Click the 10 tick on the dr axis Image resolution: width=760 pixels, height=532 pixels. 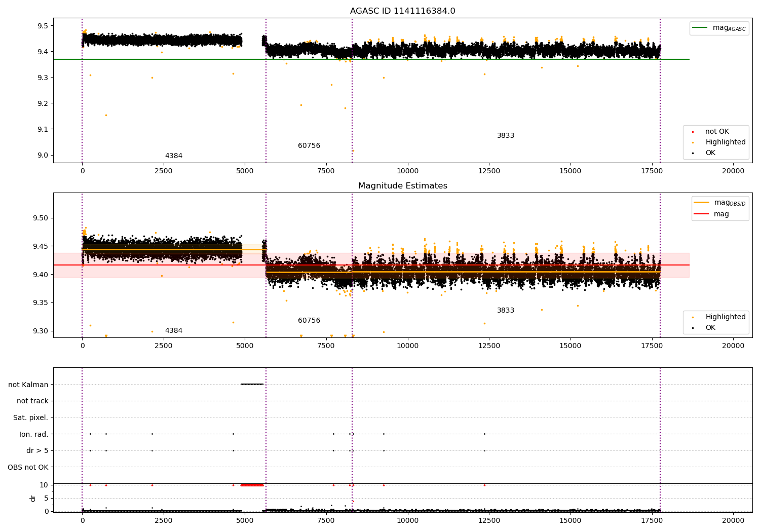(44, 485)
